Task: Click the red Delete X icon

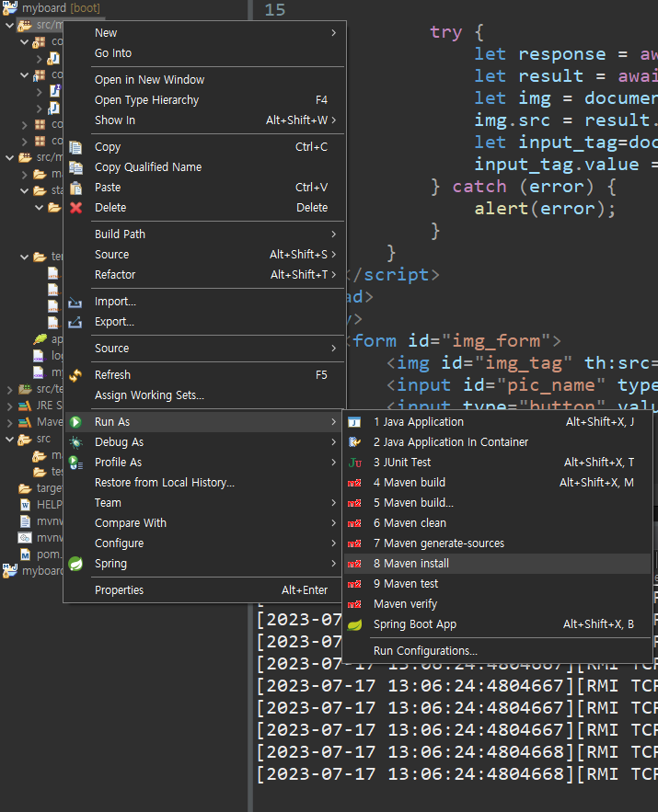Action: click(x=75, y=208)
